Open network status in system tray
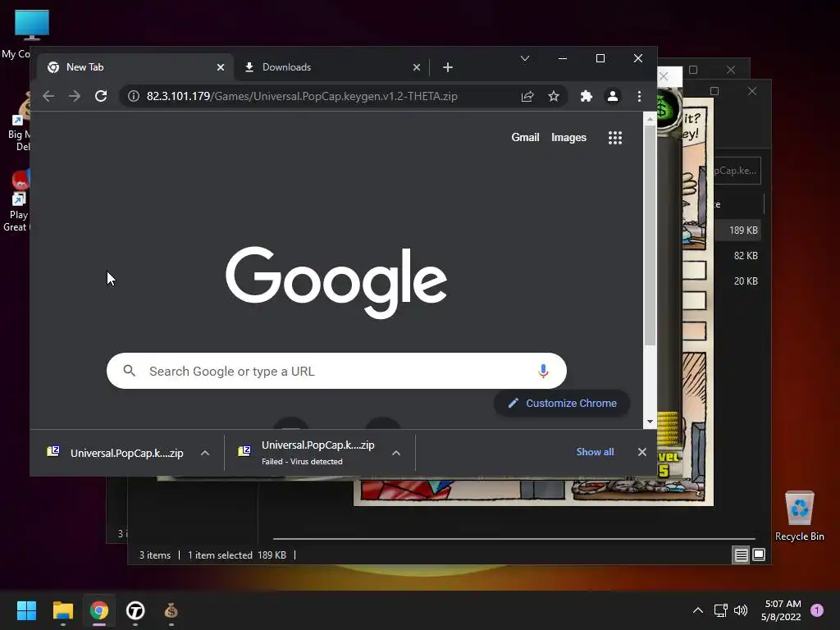The height and width of the screenshot is (630, 840). tap(720, 610)
